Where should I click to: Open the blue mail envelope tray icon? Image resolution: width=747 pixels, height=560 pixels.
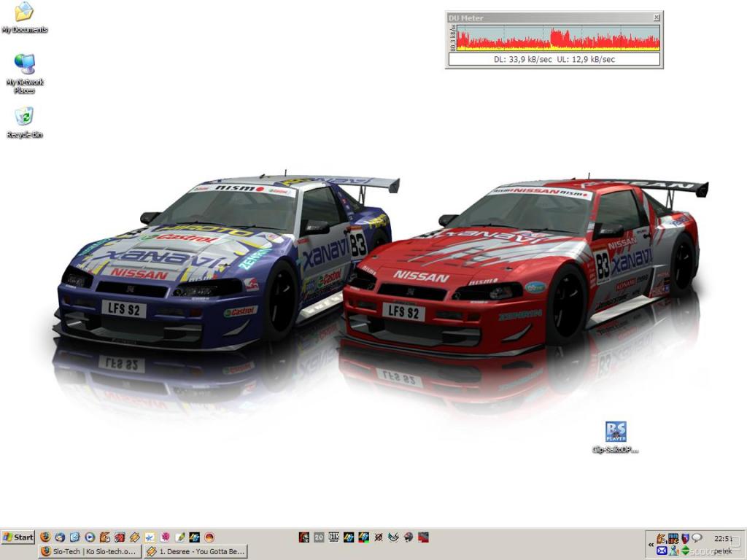pos(661,551)
